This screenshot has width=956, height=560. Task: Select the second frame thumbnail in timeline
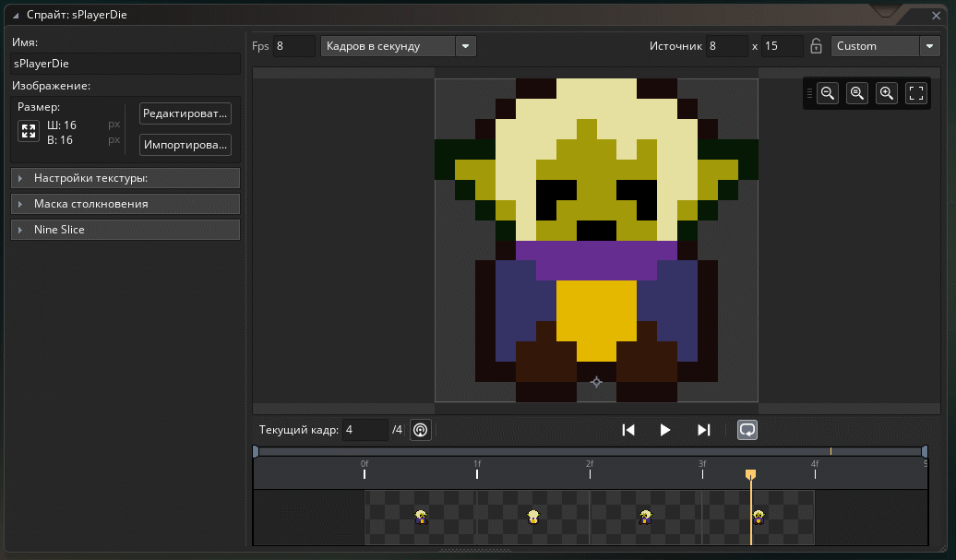point(533,518)
